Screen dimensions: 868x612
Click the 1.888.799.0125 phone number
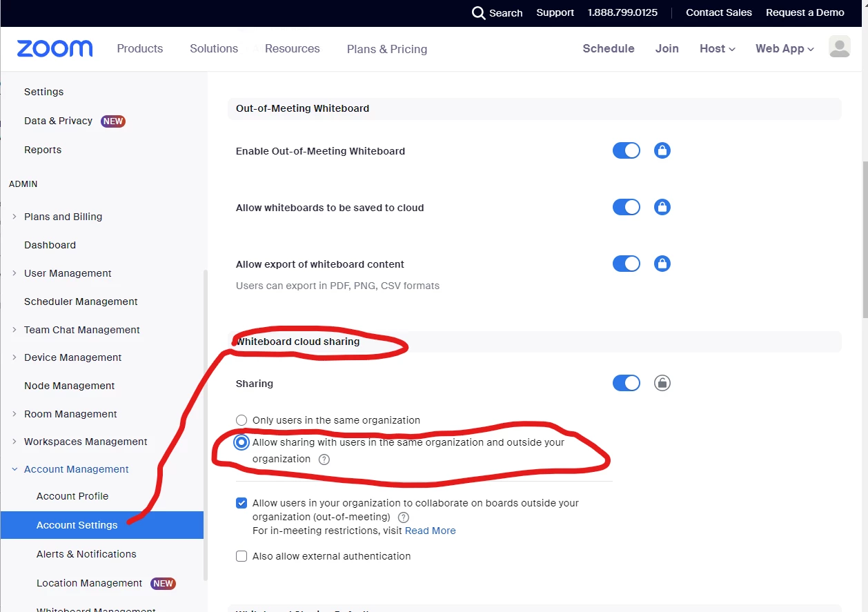pos(622,12)
